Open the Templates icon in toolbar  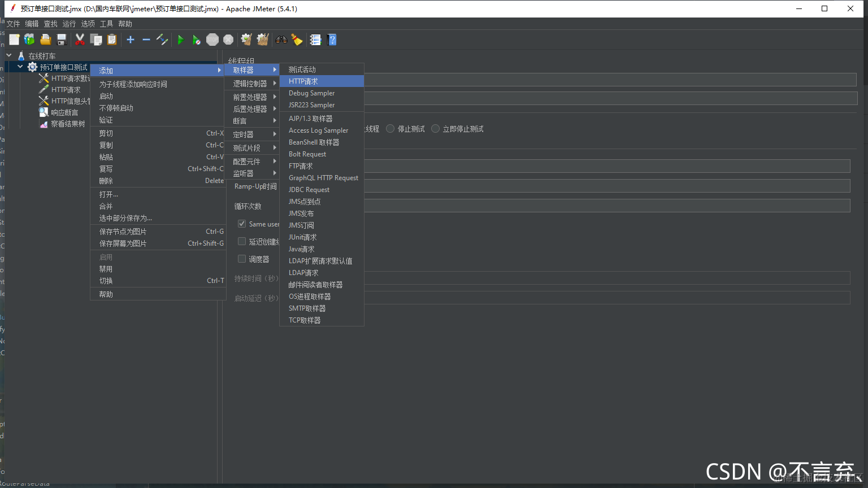point(29,40)
